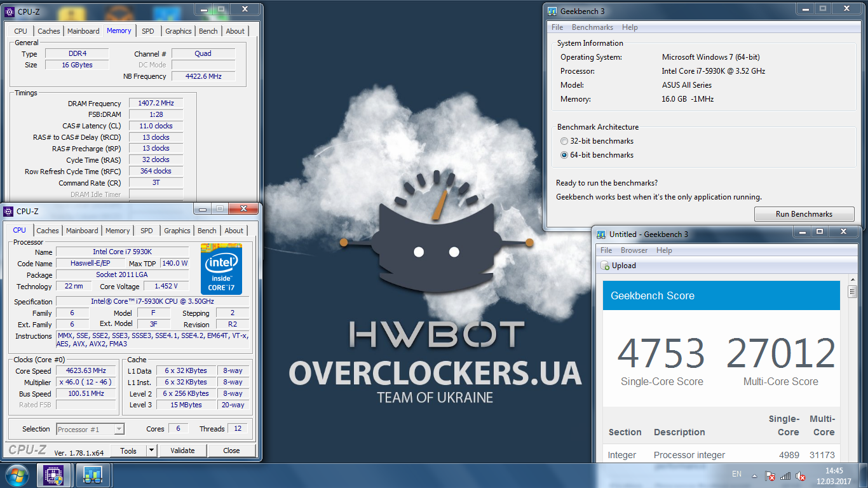The image size is (868, 488).
Task: Open the network signal tray icon
Action: [x=785, y=476]
